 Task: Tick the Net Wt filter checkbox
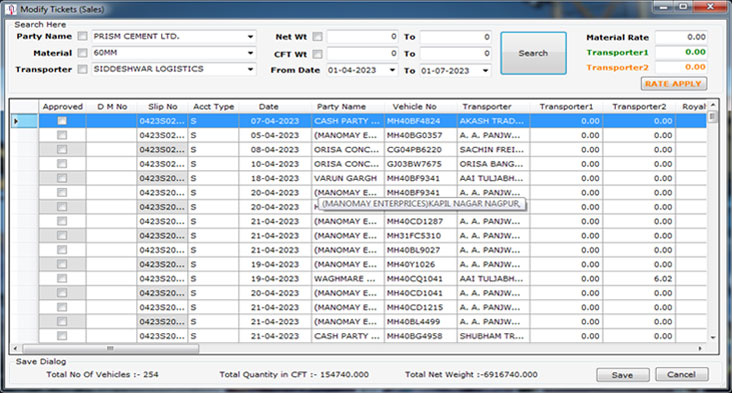(x=317, y=36)
